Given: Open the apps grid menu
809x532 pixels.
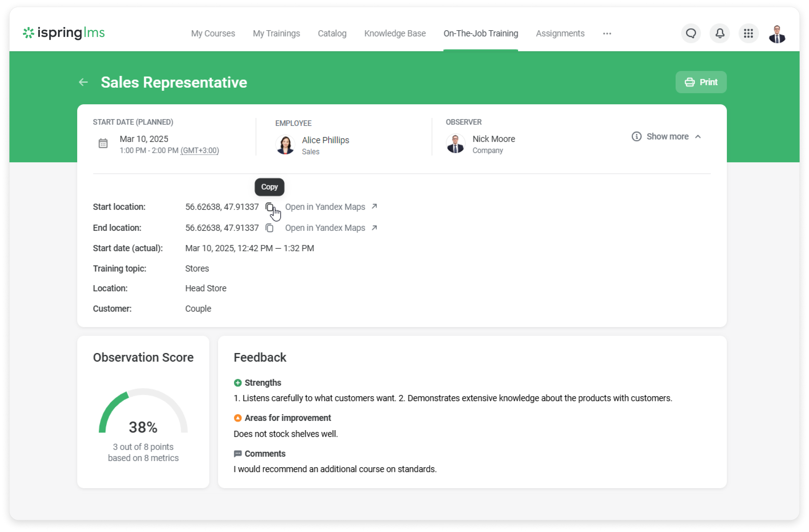Looking at the screenshot, I should pyautogui.click(x=748, y=33).
